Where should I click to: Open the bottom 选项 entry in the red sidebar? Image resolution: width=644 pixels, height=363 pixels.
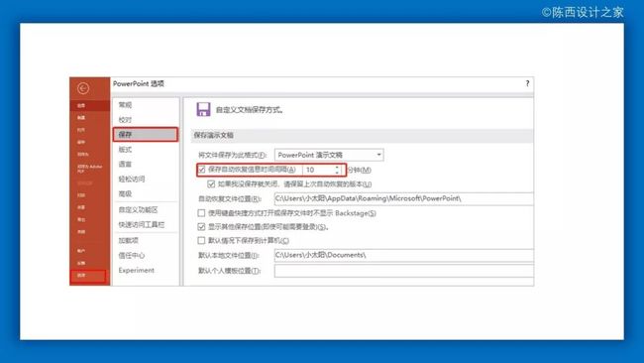[88, 276]
